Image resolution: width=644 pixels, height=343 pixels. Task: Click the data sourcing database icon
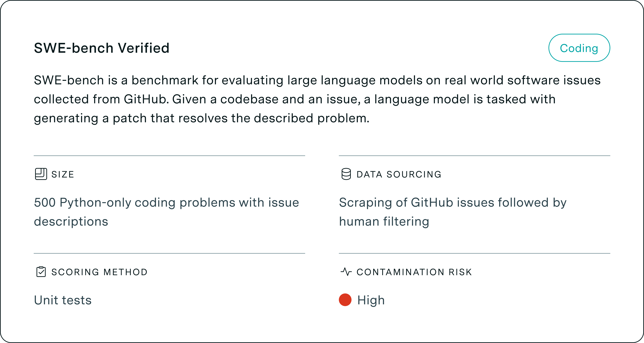[x=346, y=174]
